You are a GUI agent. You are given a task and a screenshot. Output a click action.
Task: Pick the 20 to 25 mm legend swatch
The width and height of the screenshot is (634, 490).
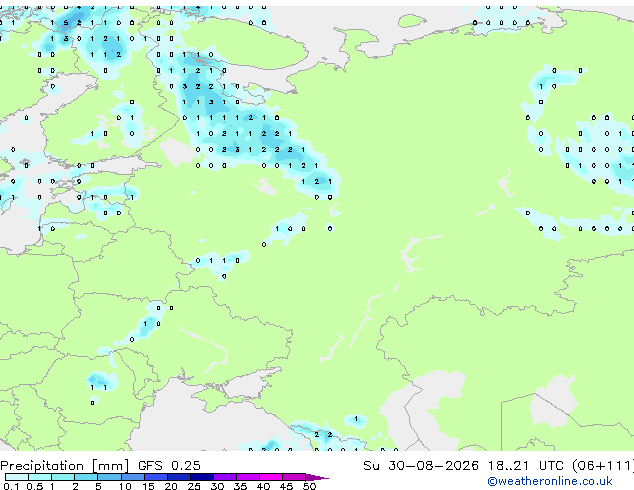179,477
